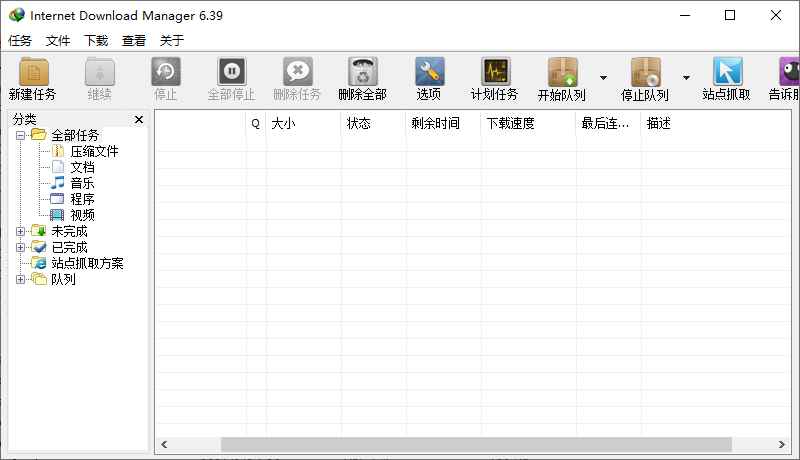Image resolution: width=800 pixels, height=460 pixels.
Task: Click the 删除任务 (delete task) toolbar icon
Action: (x=298, y=72)
